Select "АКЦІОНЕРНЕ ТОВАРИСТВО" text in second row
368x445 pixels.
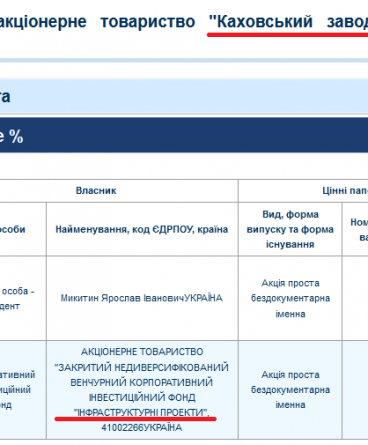pos(142,352)
